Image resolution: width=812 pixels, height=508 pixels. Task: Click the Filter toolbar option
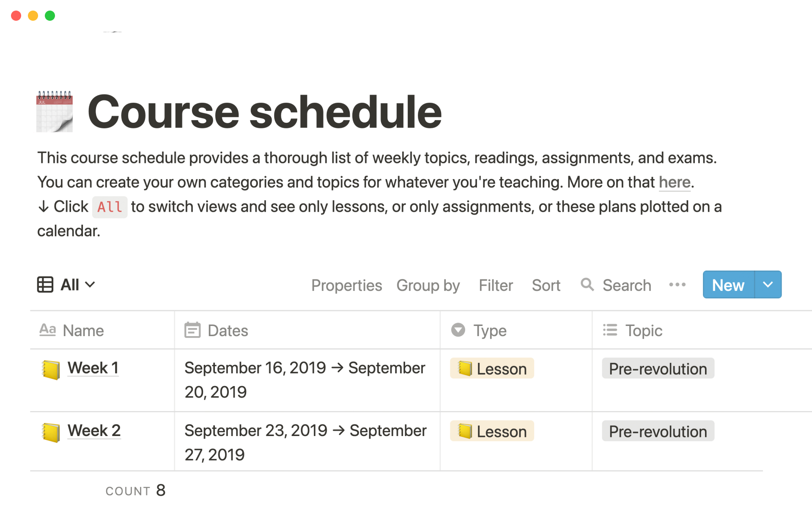coord(496,286)
